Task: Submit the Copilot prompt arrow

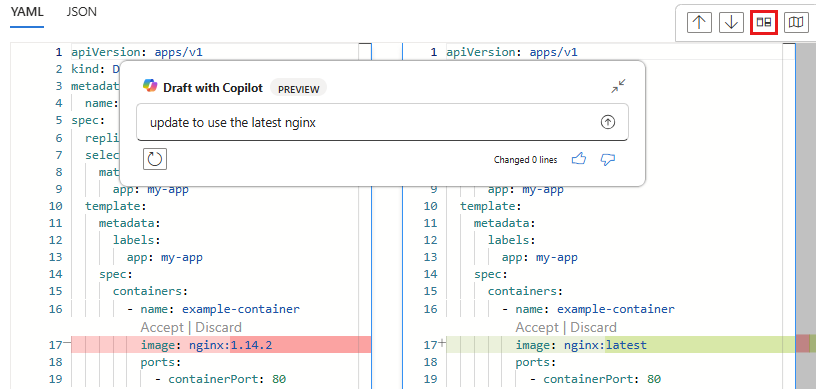Action: (x=608, y=122)
